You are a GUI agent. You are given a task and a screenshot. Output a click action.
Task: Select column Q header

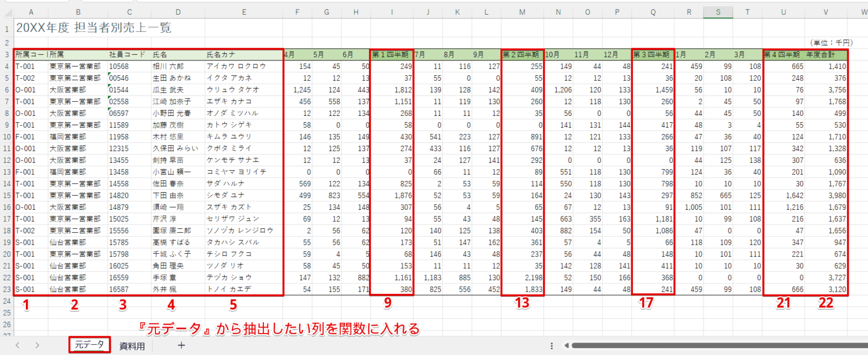(653, 12)
